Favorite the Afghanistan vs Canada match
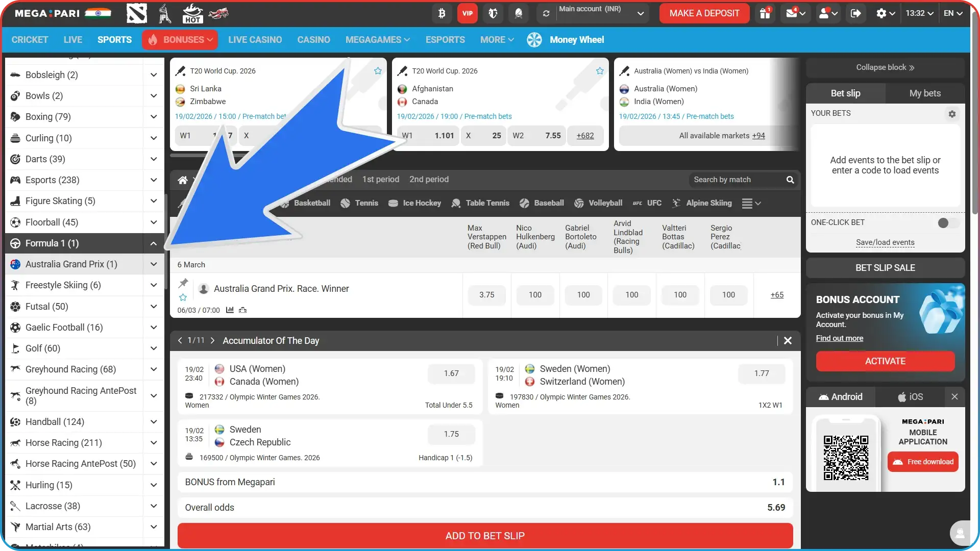 click(600, 71)
